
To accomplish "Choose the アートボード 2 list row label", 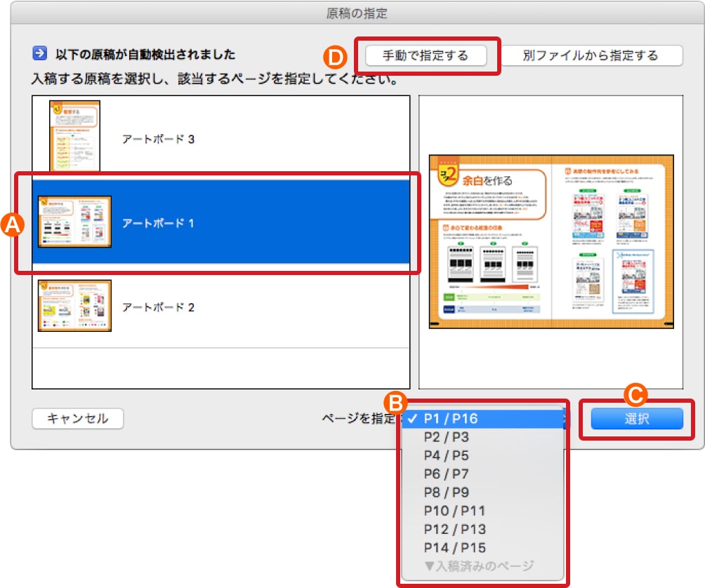I will (158, 307).
